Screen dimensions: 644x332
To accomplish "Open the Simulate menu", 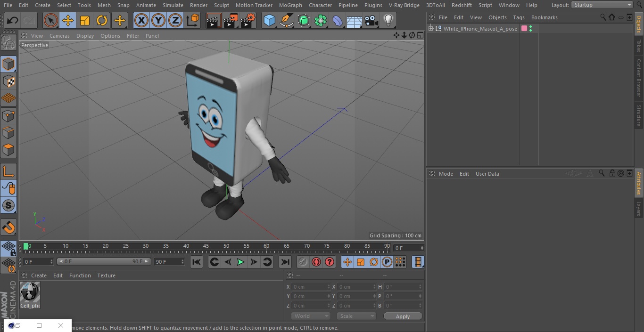I will click(x=173, y=5).
